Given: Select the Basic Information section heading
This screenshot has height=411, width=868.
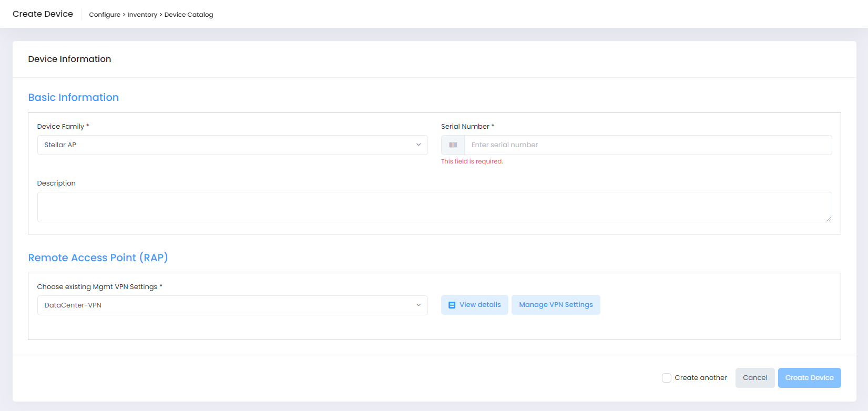Looking at the screenshot, I should (74, 97).
